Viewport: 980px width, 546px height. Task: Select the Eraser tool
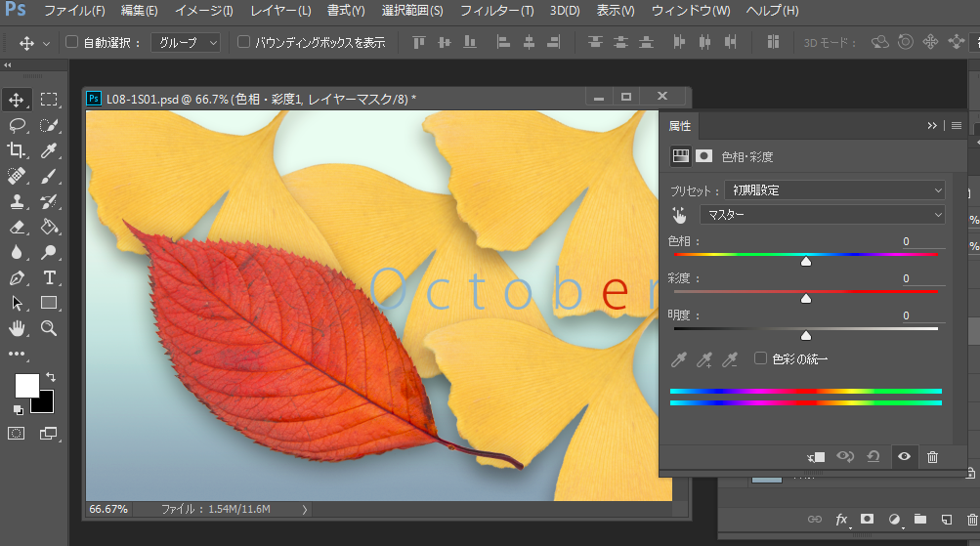(x=17, y=227)
